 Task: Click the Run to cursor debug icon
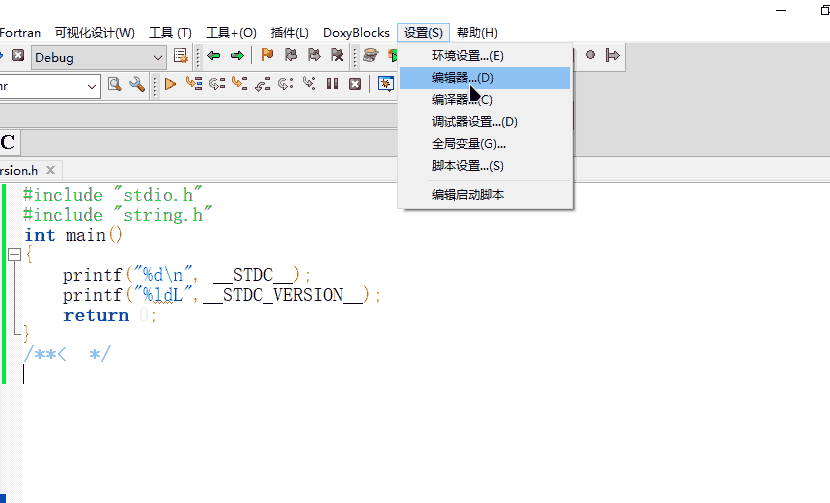194,84
